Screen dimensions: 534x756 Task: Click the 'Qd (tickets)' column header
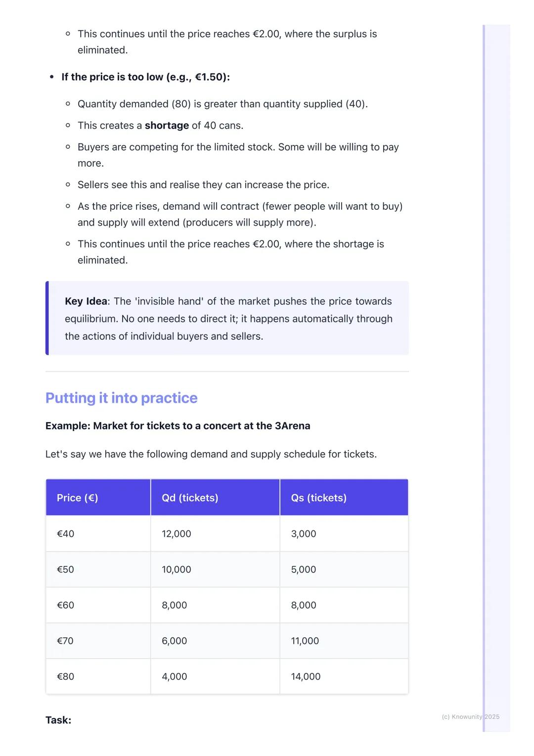pos(190,498)
